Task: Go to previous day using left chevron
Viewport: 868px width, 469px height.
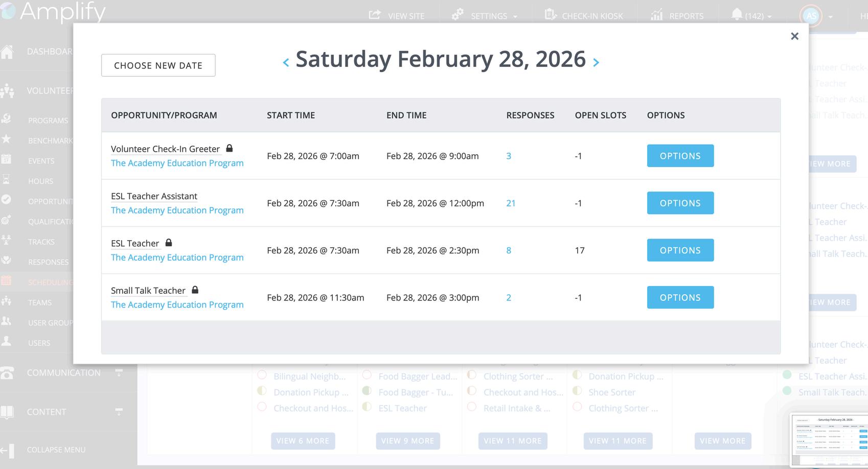Action: coord(286,62)
